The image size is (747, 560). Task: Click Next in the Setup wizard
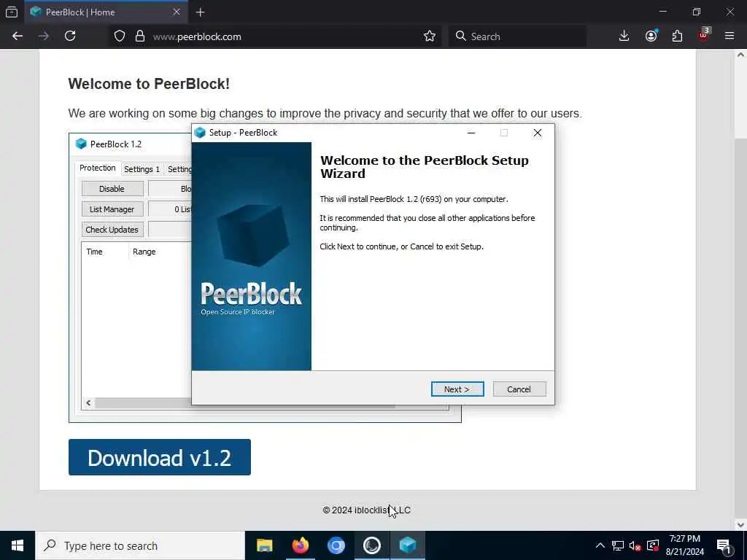(457, 389)
